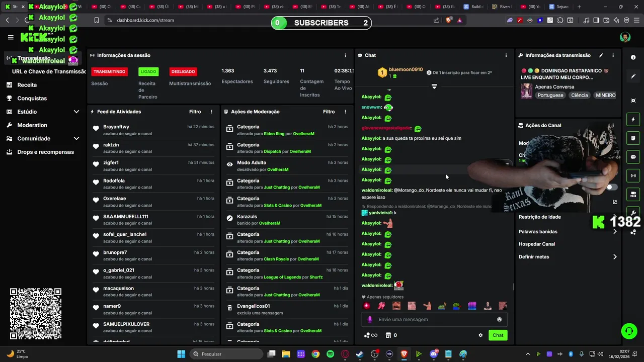The height and width of the screenshot is (362, 644).
Task: Click the Portuguese language tag
Action: pyautogui.click(x=550, y=95)
